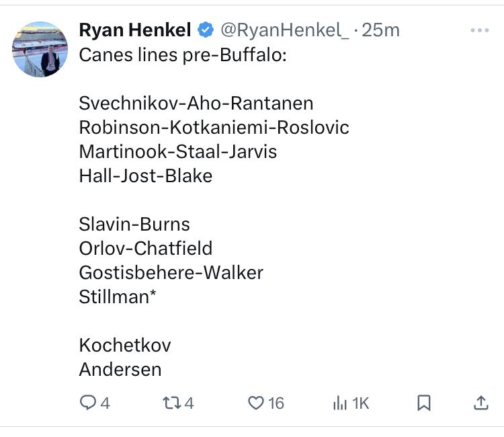The image size is (504, 437).
Task: Click the Kochetkov goalie line
Action: coord(125,345)
